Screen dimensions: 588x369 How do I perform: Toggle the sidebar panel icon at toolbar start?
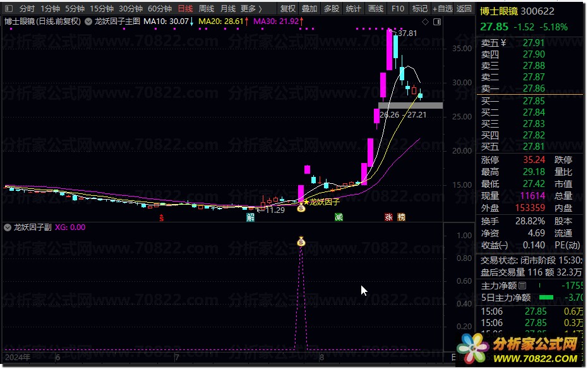pos(9,8)
